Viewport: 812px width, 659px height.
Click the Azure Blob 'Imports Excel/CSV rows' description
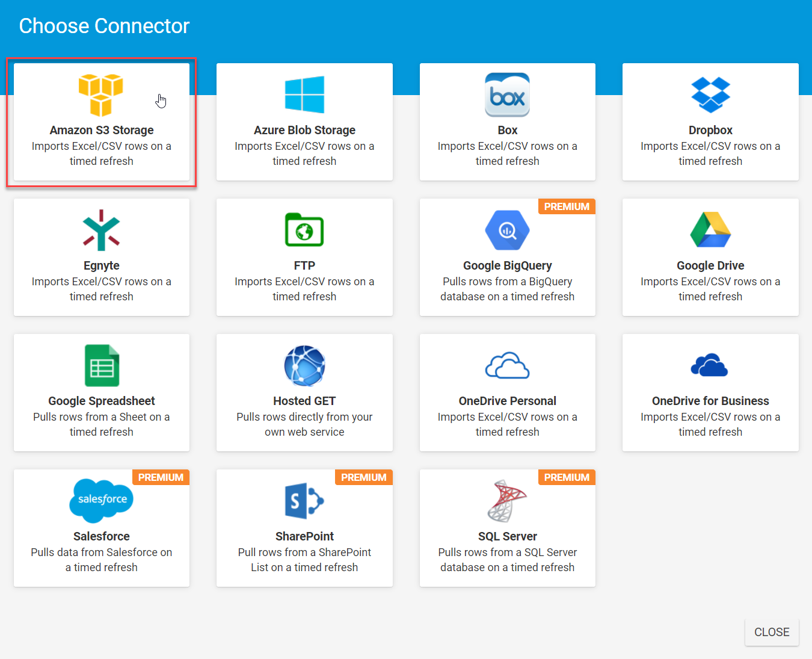click(x=304, y=153)
